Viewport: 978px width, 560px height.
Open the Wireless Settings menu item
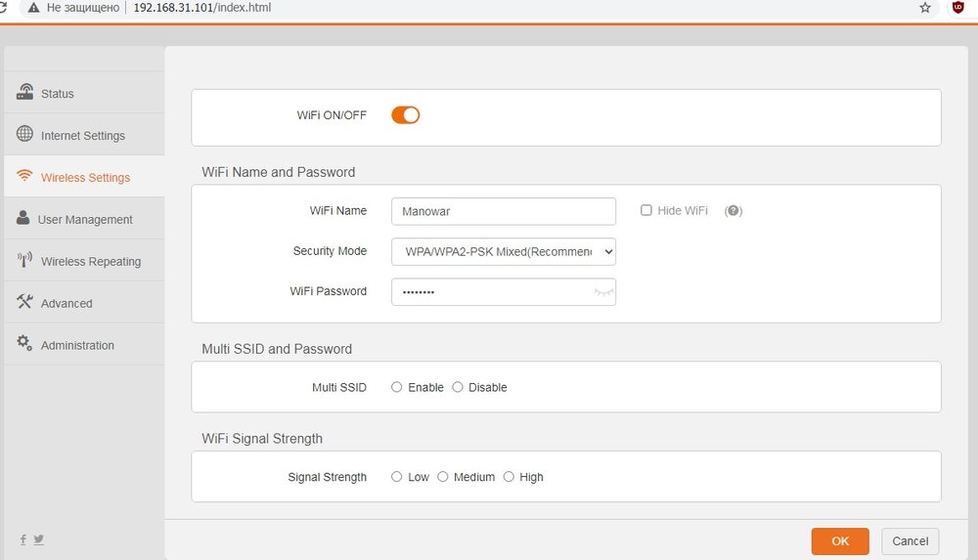click(x=85, y=178)
